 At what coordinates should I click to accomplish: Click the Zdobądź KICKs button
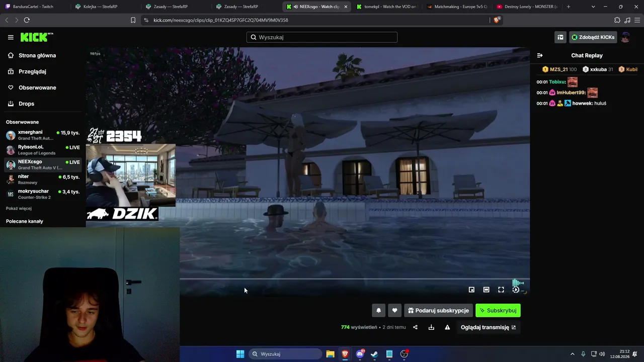tap(593, 37)
